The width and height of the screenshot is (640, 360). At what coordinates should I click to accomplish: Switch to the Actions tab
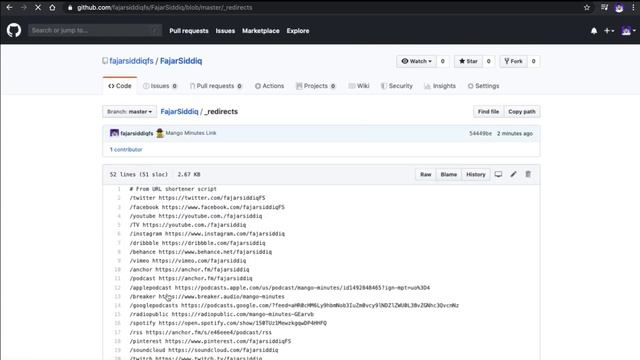tap(269, 86)
